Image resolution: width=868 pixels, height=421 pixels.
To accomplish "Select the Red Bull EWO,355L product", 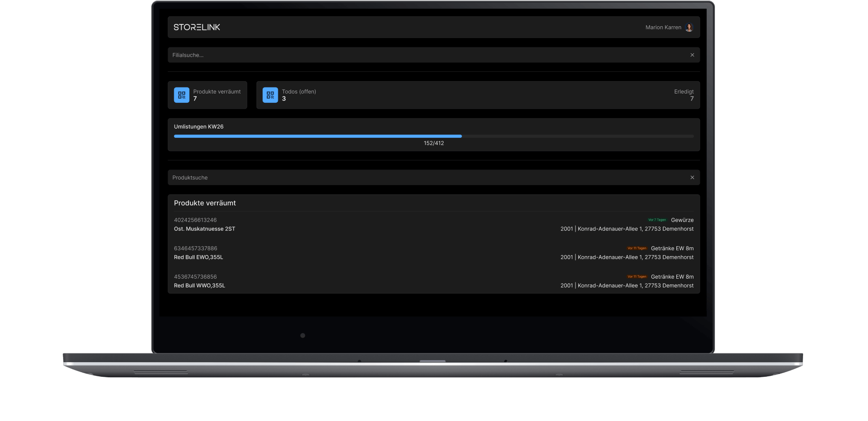I will click(x=199, y=257).
